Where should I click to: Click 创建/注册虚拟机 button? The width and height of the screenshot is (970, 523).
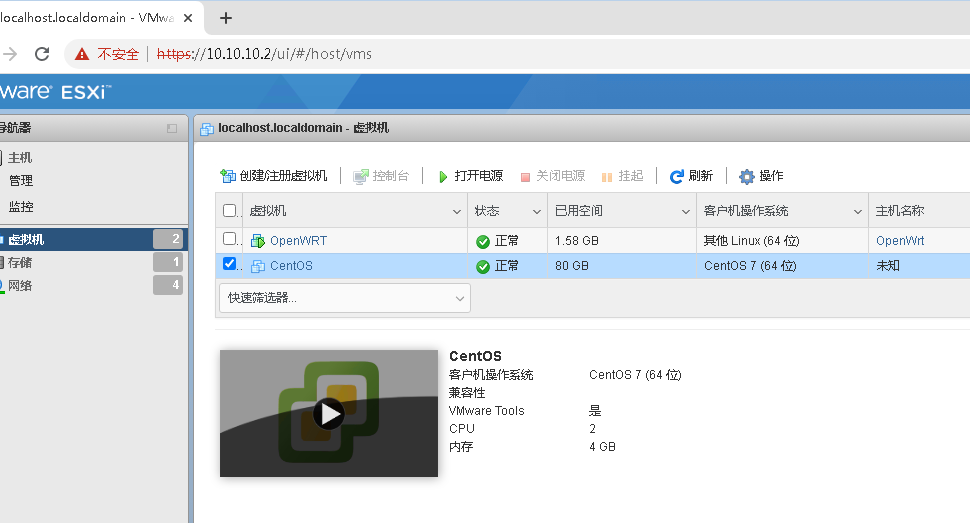click(273, 176)
